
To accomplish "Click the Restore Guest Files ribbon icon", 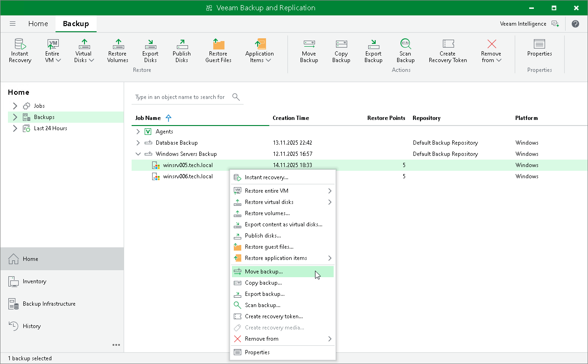I will pyautogui.click(x=218, y=44).
